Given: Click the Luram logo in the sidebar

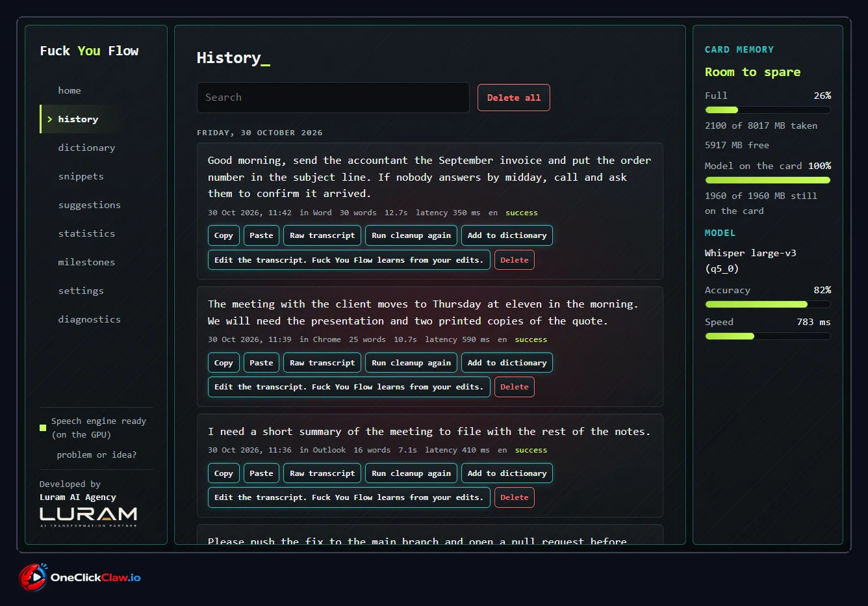Looking at the screenshot, I should pyautogui.click(x=88, y=517).
